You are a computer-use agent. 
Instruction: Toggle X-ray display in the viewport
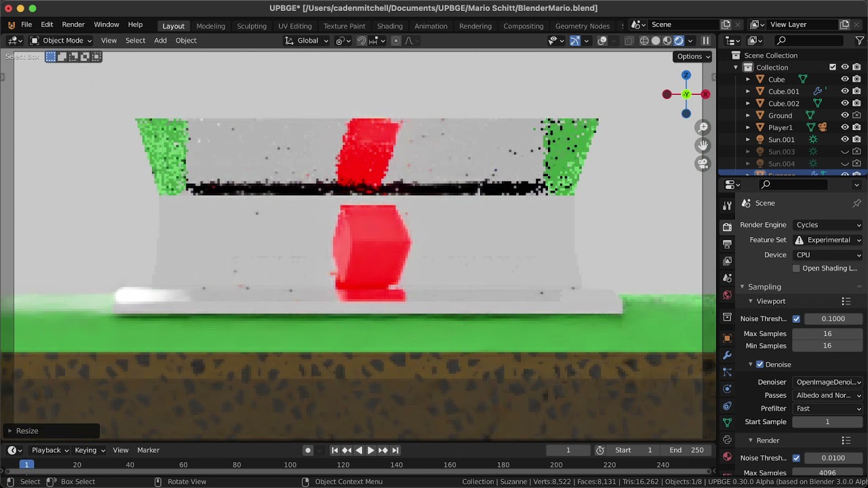click(629, 41)
